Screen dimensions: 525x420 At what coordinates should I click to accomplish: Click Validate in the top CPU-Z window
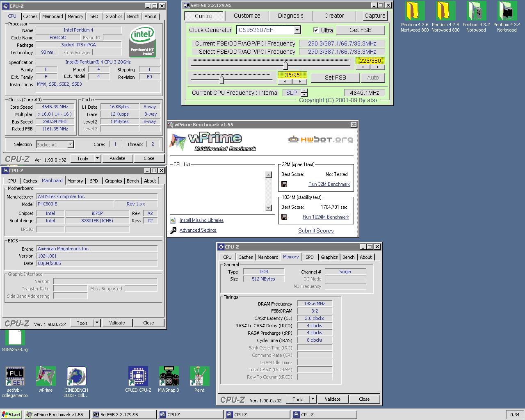click(x=117, y=158)
